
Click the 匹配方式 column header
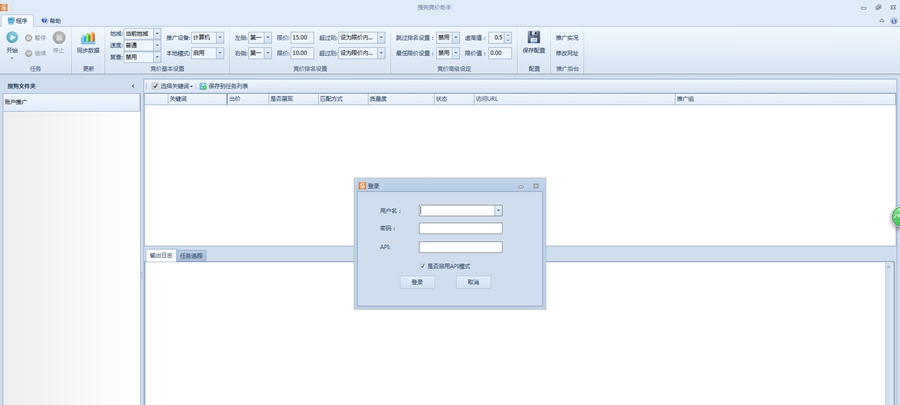tap(343, 99)
